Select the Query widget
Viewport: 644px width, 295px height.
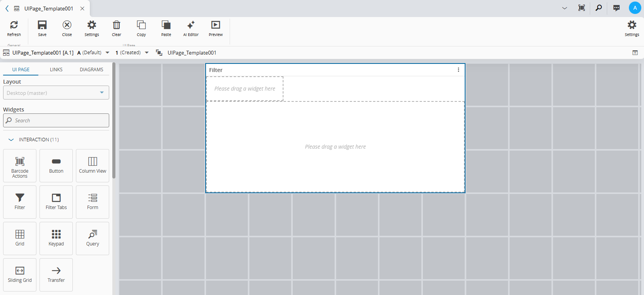93,238
